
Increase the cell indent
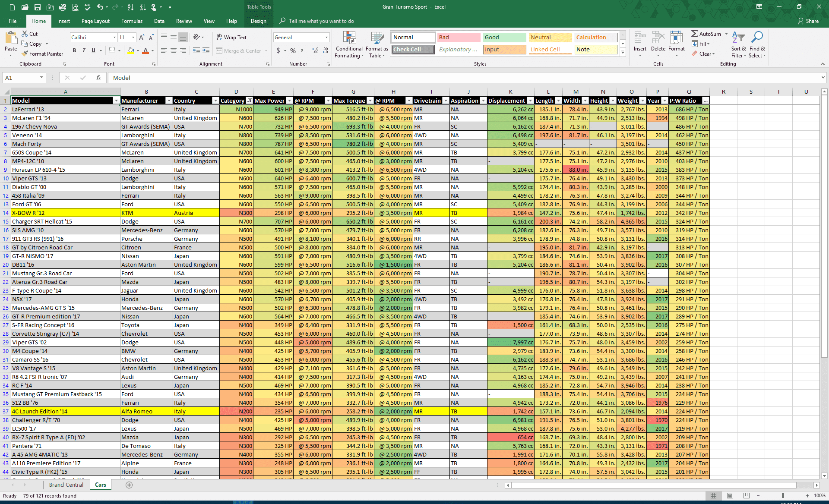(206, 50)
